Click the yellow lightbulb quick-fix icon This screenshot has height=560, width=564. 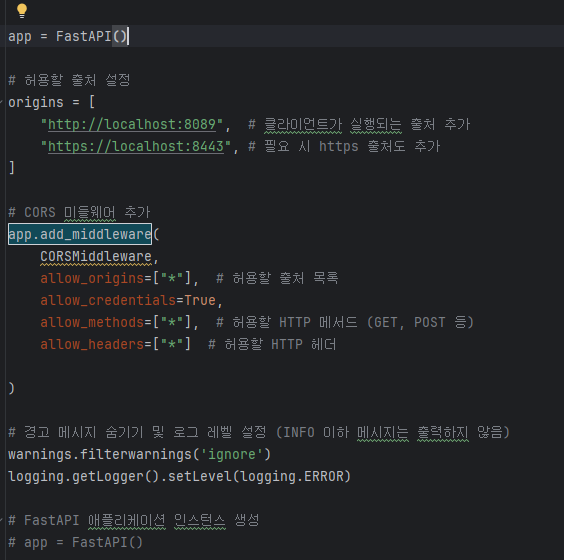click(x=22, y=10)
